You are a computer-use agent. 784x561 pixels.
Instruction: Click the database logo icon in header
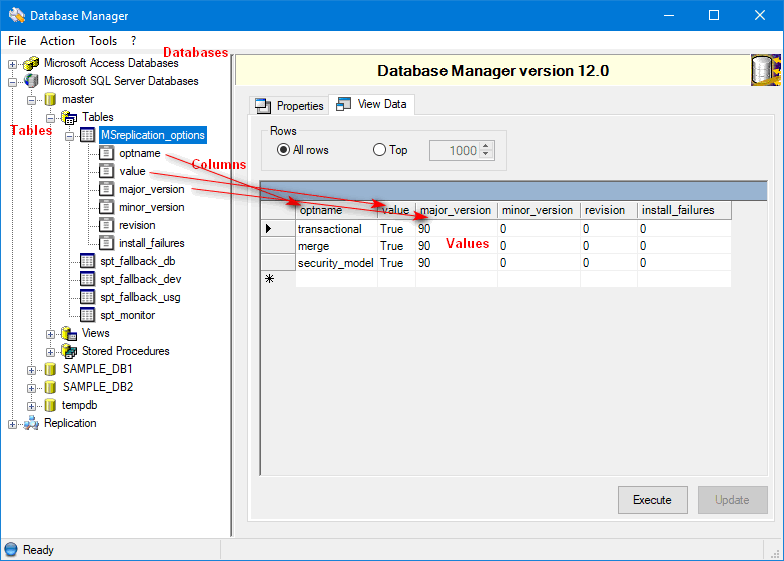766,71
